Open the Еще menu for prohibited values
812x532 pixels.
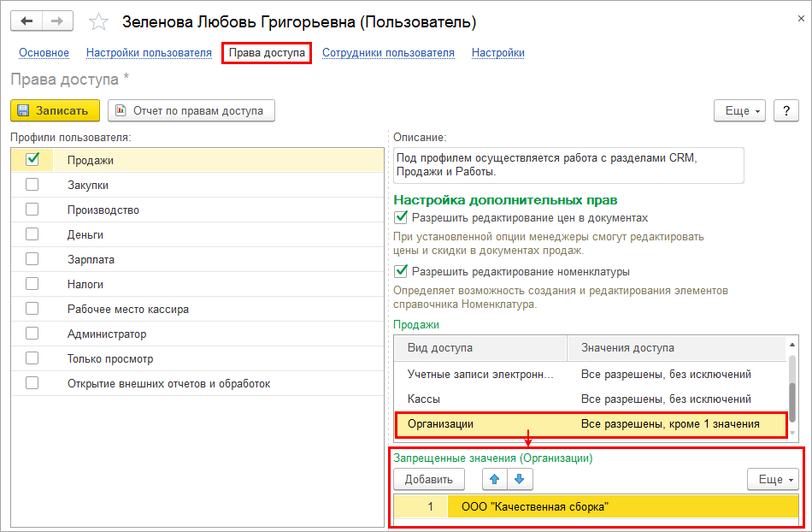pos(774,479)
